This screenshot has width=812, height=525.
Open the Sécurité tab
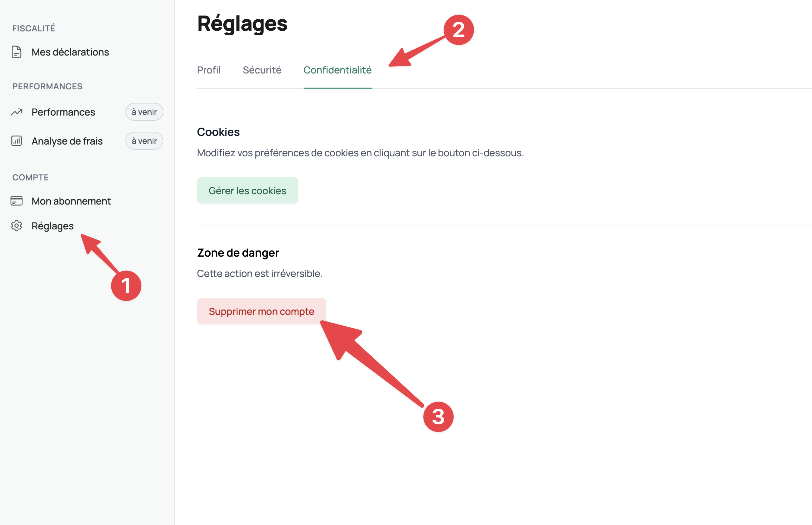click(262, 70)
